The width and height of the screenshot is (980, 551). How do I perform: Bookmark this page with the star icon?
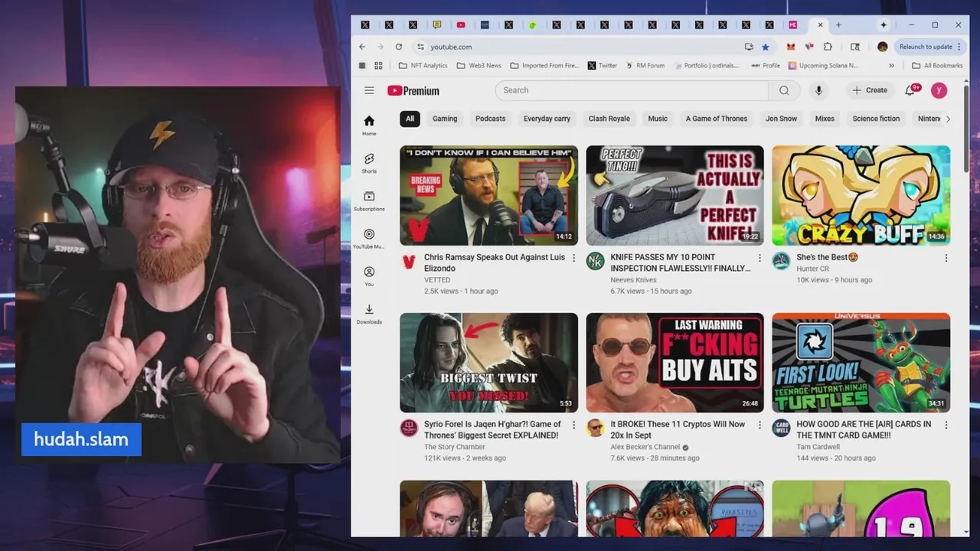coord(765,47)
